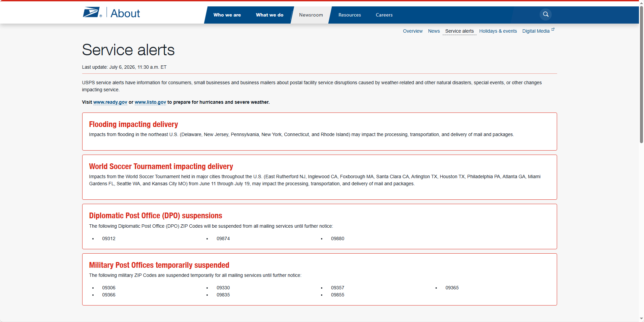The width and height of the screenshot is (644, 322).
Task: Select the Service alerts sub-tab
Action: coord(459,31)
